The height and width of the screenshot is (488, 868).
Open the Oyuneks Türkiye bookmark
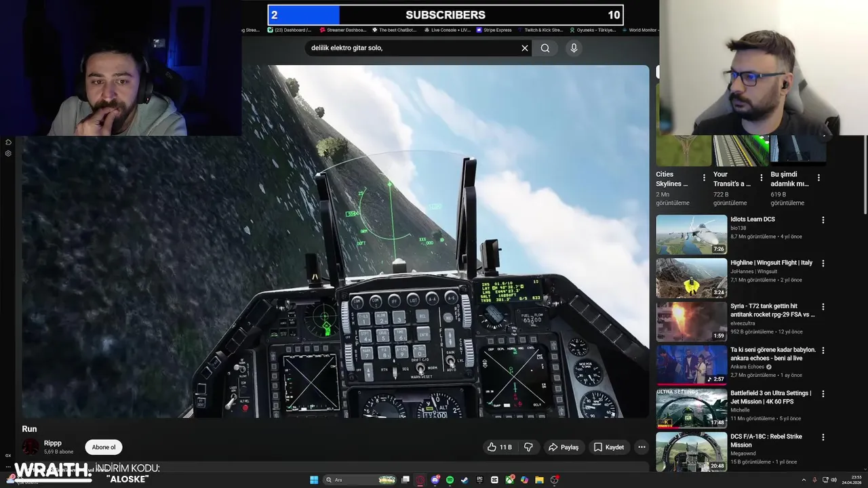tap(593, 30)
